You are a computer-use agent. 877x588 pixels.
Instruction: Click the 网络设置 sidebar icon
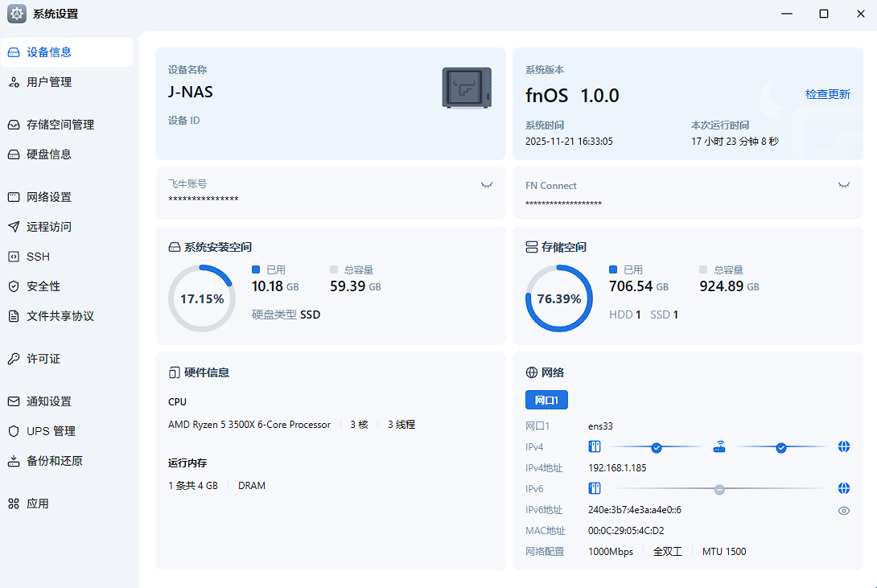pyautogui.click(x=13, y=197)
